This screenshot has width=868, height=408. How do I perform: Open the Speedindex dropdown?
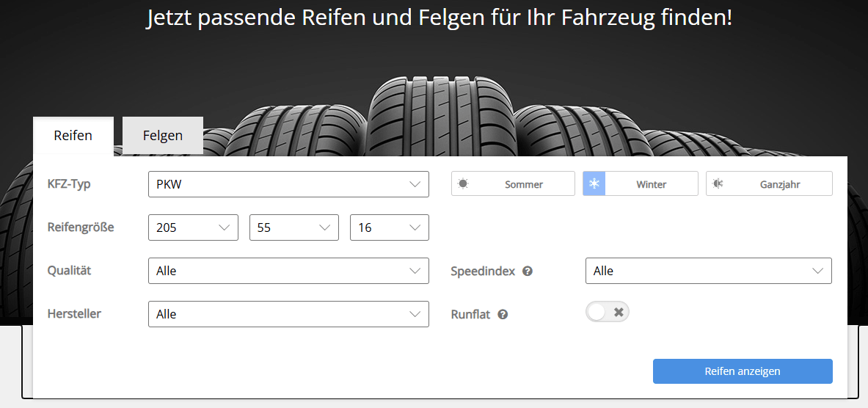[708, 271]
